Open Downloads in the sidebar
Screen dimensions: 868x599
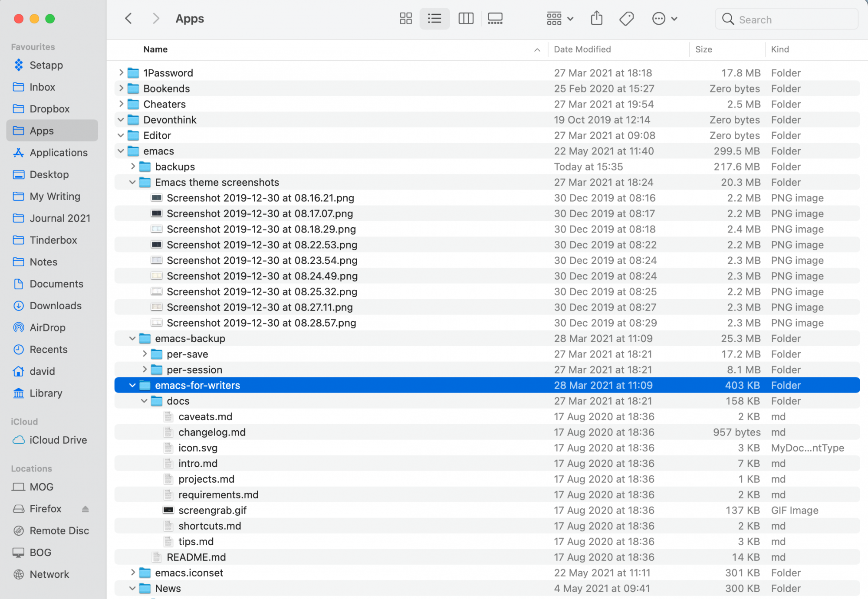52,306
